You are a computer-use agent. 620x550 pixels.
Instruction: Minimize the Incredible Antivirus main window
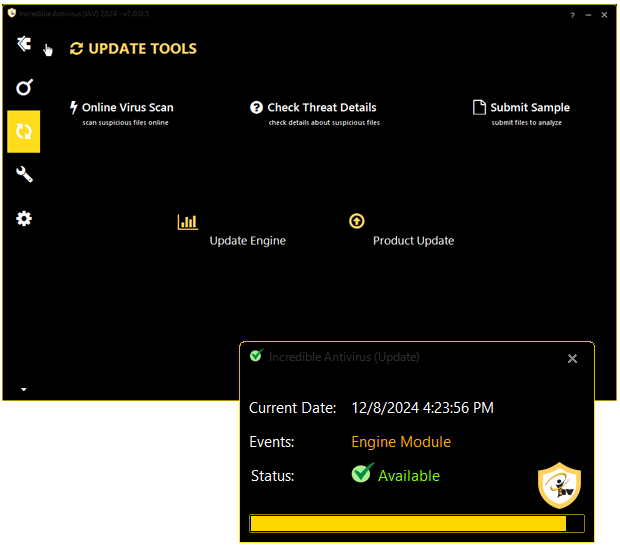589,16
